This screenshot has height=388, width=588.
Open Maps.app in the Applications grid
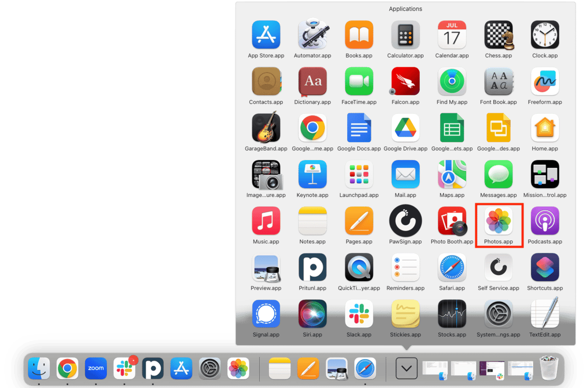(452, 174)
